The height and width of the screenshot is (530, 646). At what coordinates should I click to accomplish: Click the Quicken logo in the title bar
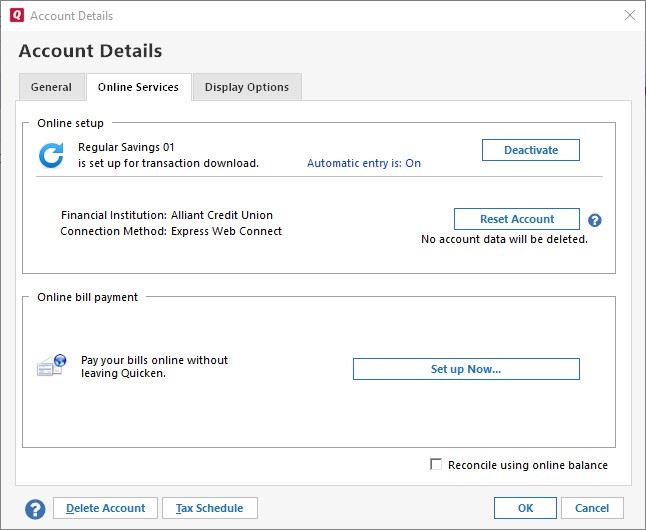click(16, 16)
